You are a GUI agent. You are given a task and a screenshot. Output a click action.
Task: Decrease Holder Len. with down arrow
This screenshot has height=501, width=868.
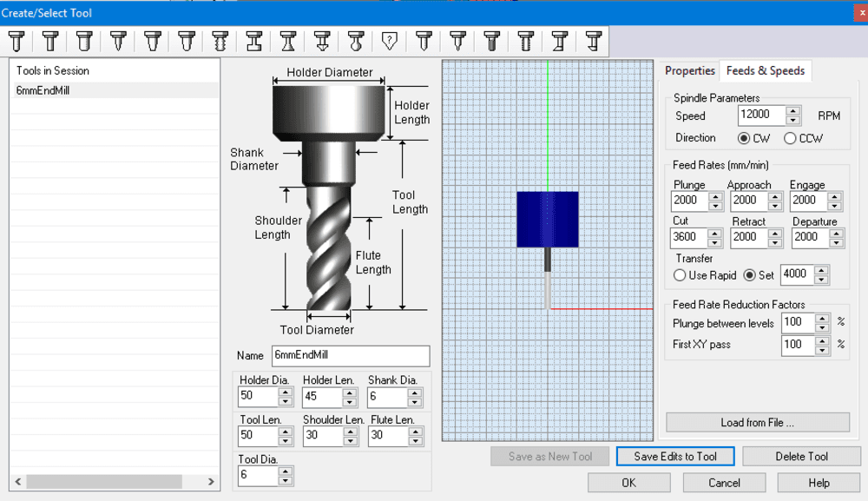tap(349, 401)
